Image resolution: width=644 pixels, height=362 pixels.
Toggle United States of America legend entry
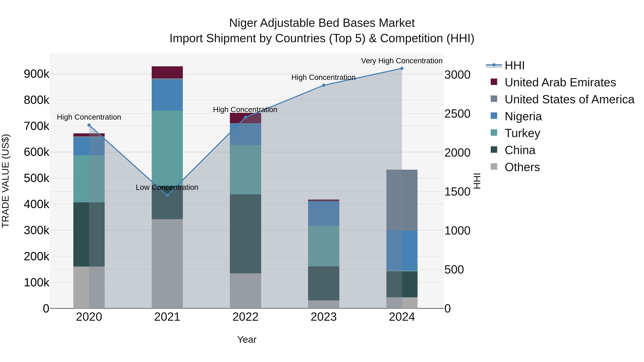click(x=562, y=99)
